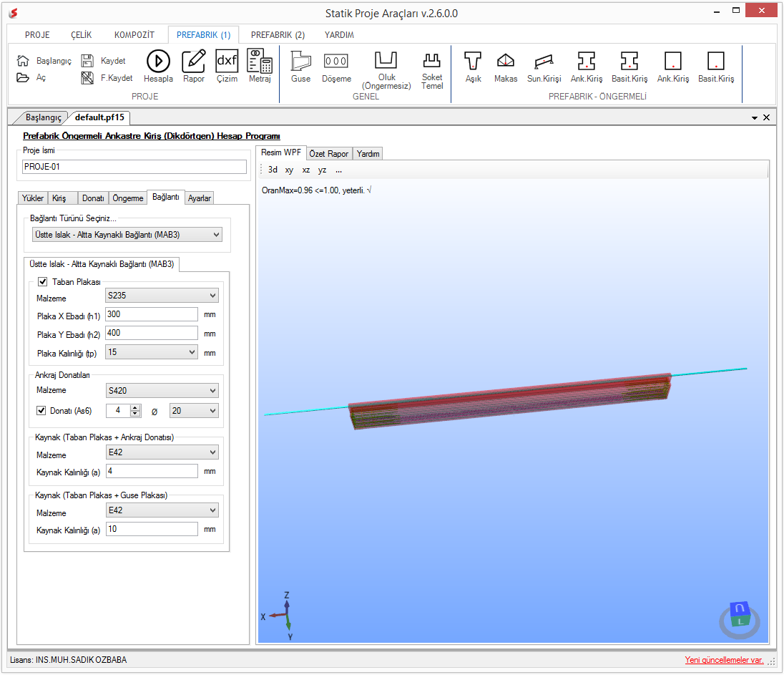Open the rebar diameter 20 dropdown
The image size is (784, 675).
[194, 411]
